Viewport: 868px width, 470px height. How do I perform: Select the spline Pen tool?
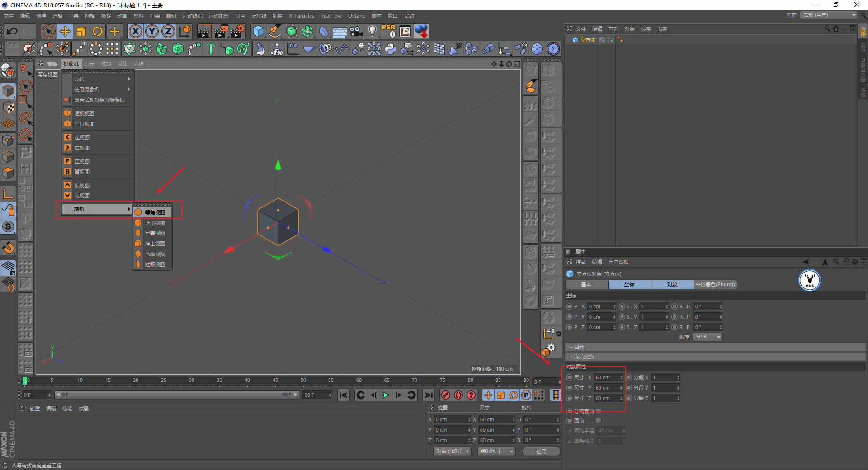pos(275,31)
